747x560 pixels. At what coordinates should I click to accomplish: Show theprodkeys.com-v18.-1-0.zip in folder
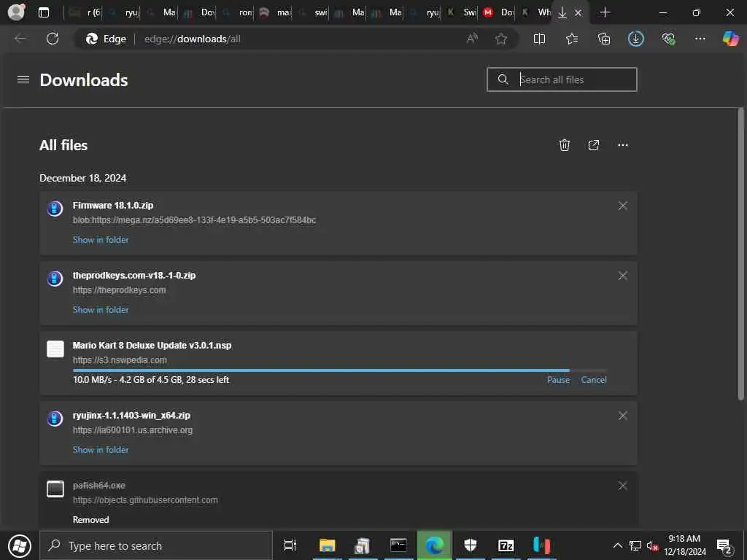pos(101,309)
